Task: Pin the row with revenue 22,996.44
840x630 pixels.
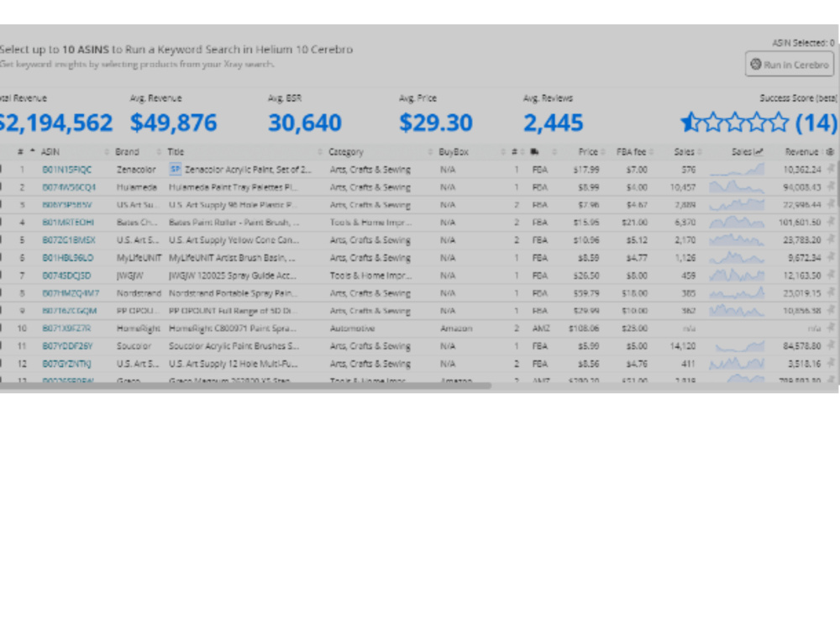Action: click(831, 205)
